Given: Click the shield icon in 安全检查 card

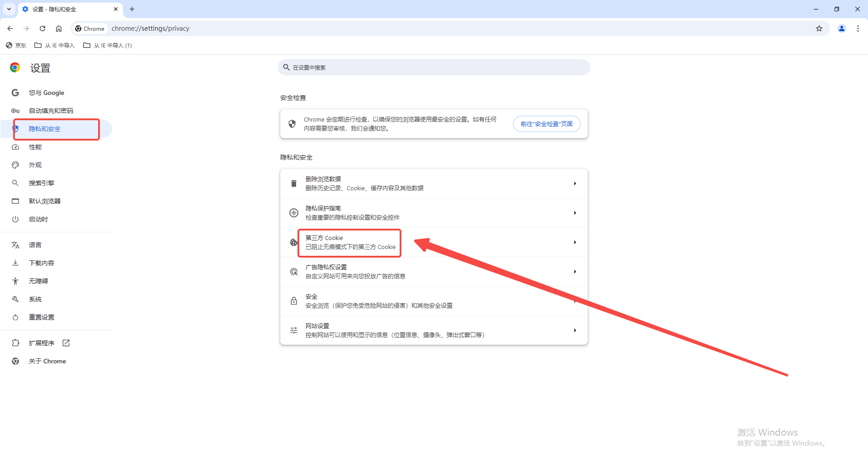Looking at the screenshot, I should (292, 124).
